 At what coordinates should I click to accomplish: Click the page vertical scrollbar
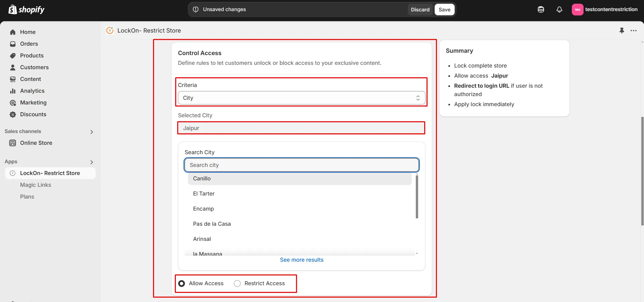tap(642, 171)
